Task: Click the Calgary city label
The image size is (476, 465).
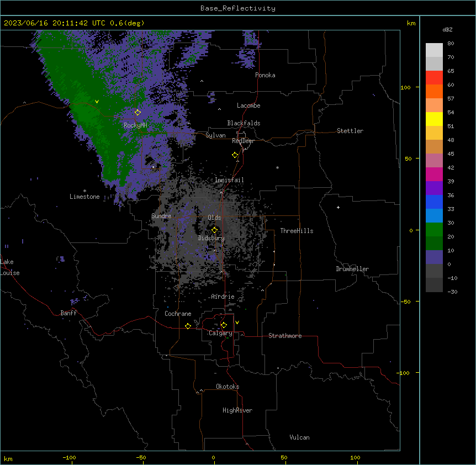Action: tap(220, 333)
